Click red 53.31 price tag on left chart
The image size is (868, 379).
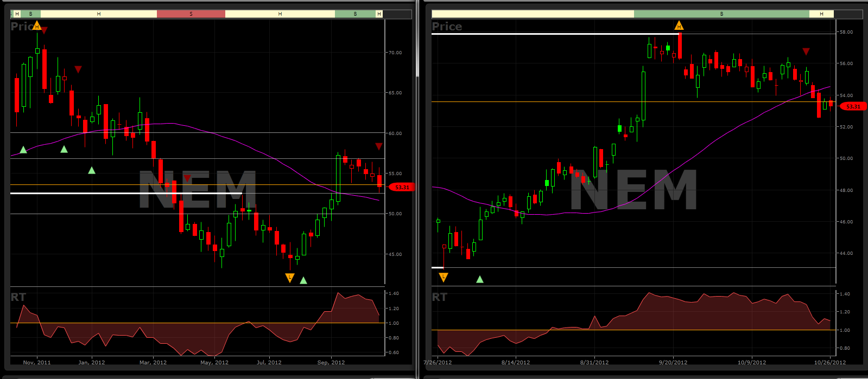[402, 187]
